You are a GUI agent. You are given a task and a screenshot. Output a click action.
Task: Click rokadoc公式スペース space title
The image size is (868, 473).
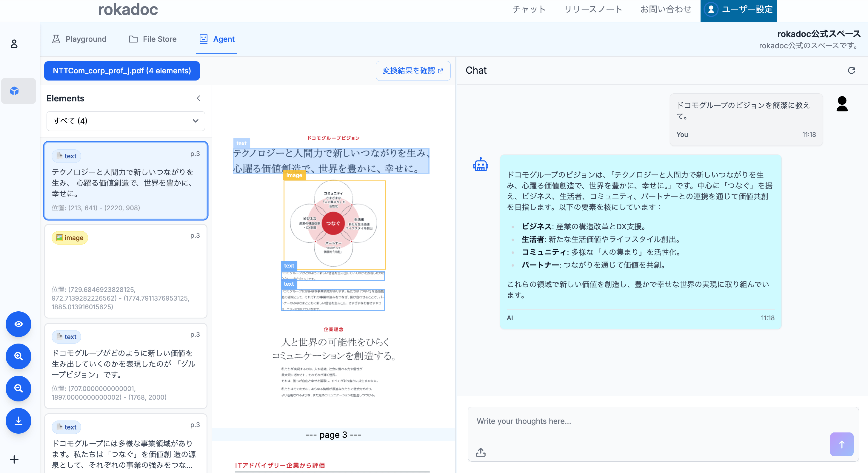click(819, 34)
